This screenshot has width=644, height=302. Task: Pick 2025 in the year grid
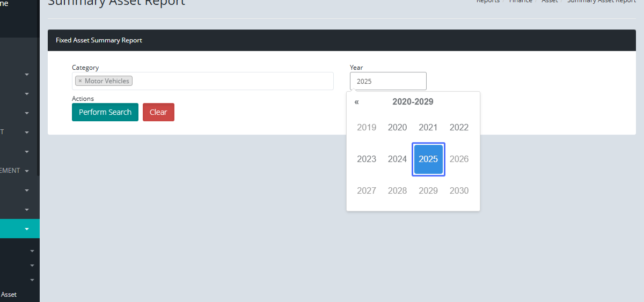coord(428,159)
